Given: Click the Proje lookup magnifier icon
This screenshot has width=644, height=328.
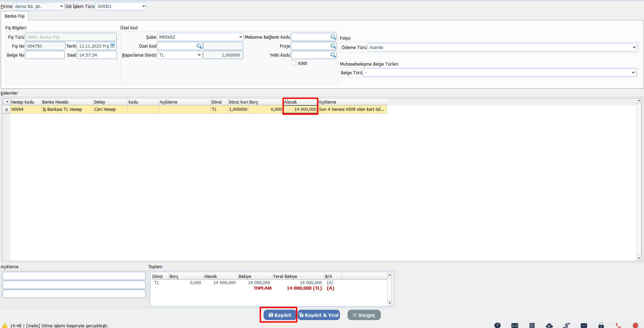Looking at the screenshot, I should 333,46.
